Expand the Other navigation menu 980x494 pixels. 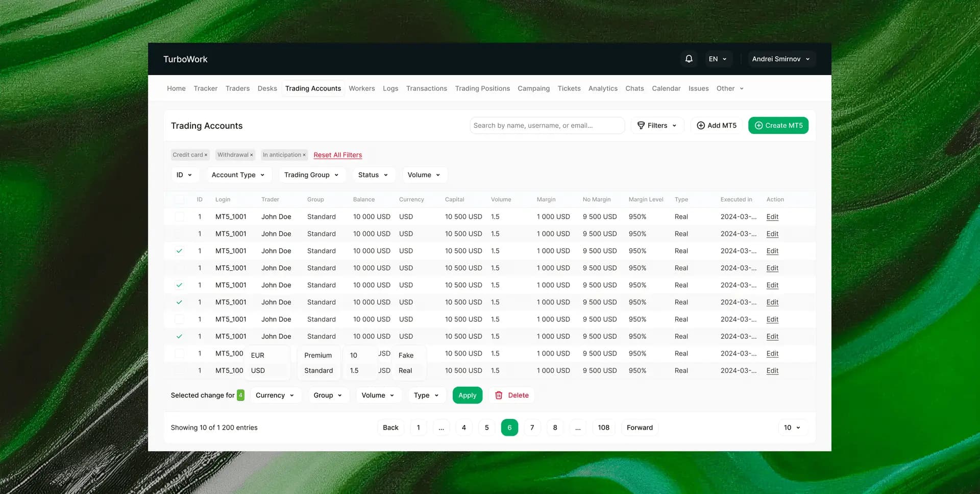[x=730, y=88]
